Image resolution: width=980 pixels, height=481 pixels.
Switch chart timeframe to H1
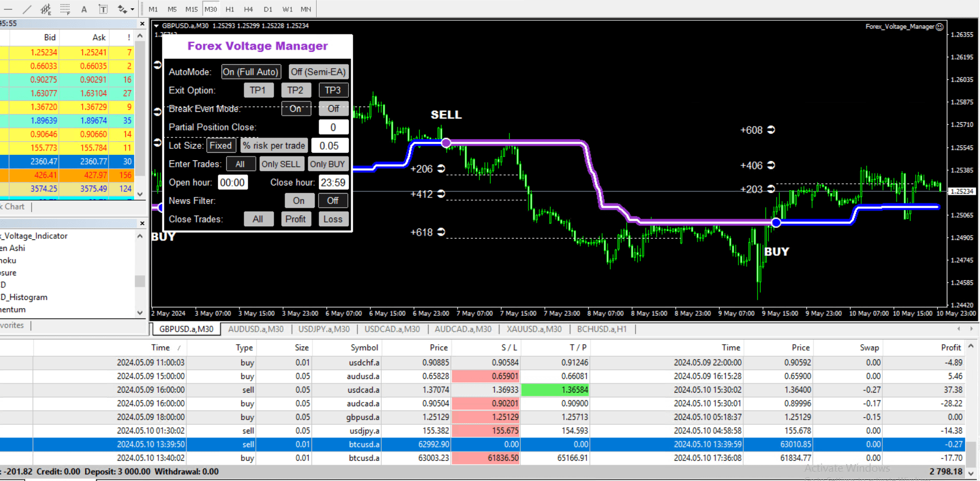point(230,9)
